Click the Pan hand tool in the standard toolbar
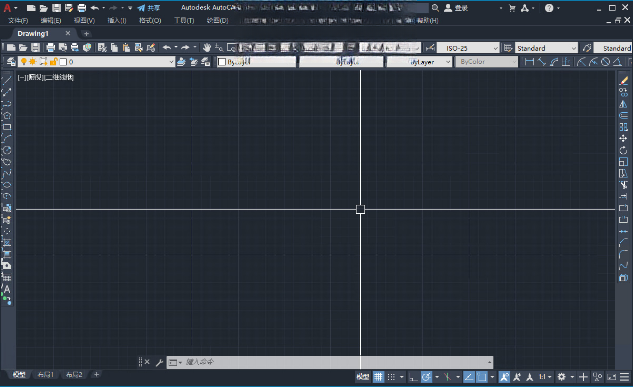The width and height of the screenshot is (633, 387). coord(207,48)
